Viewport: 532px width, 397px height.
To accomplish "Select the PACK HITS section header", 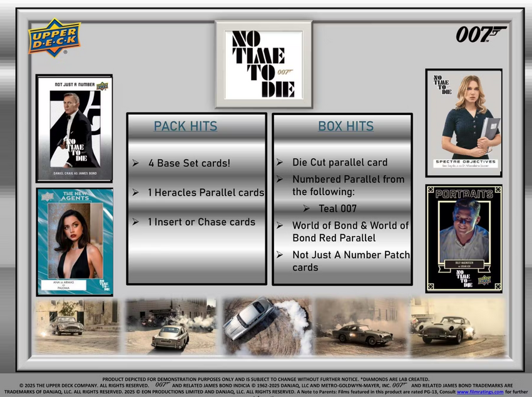I will coord(185,126).
